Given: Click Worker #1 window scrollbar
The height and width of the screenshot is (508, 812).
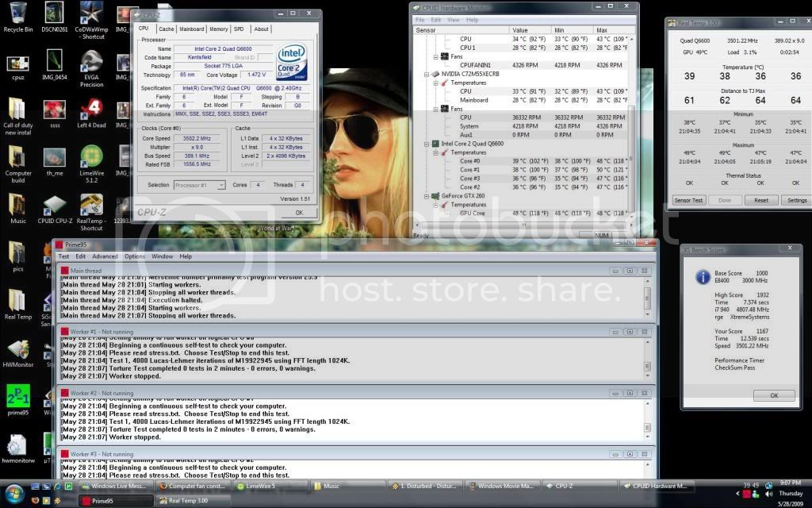Looking at the screenshot, I should click(647, 359).
